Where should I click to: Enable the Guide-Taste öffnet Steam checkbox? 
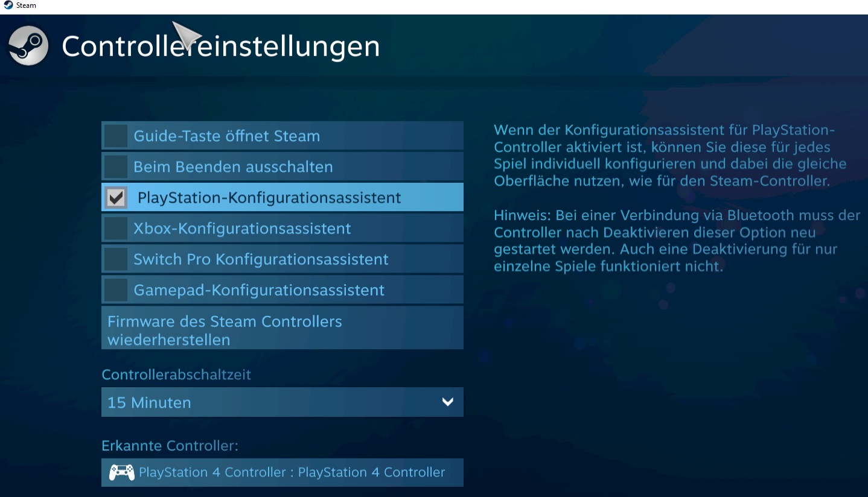tap(115, 136)
